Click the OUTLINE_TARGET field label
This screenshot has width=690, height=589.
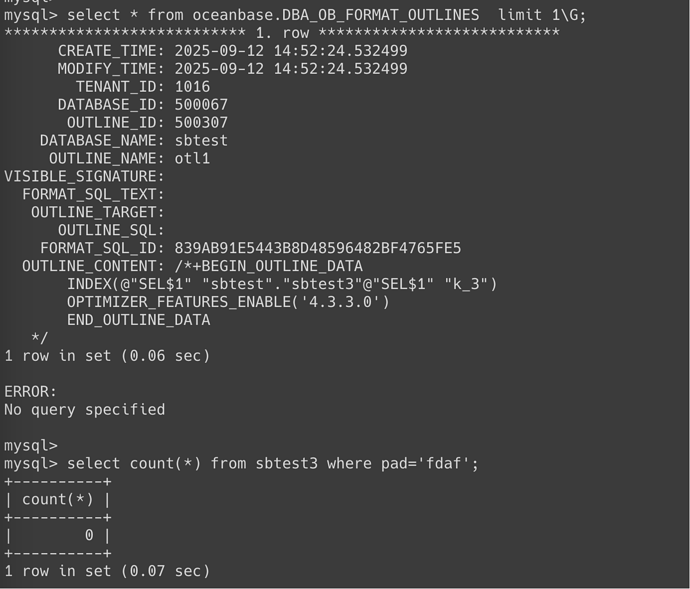click(x=98, y=213)
